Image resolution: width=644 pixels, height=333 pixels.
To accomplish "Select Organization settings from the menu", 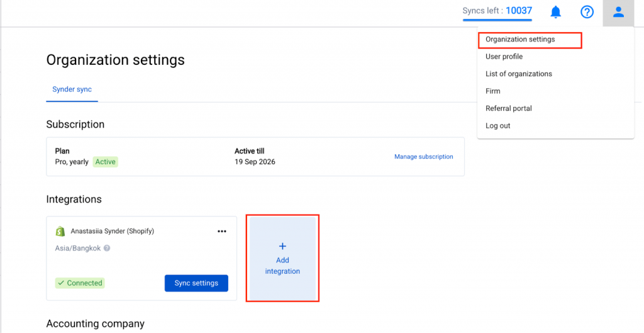I will [520, 40].
